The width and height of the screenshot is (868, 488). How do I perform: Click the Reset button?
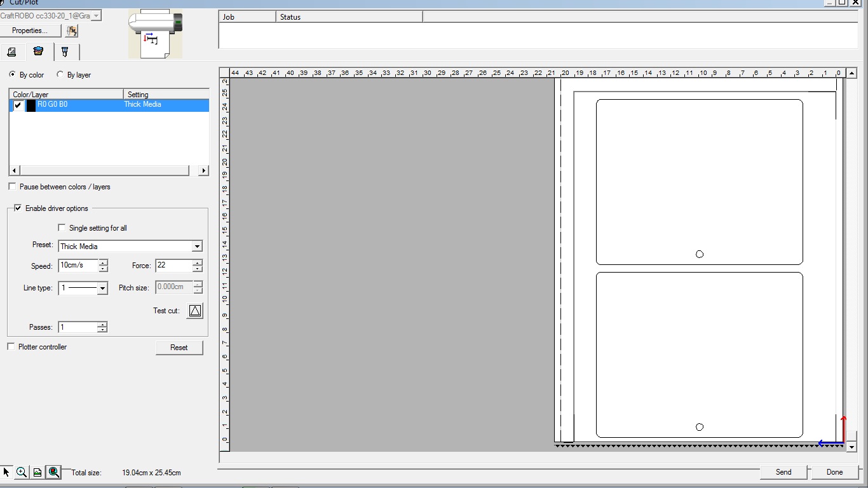pos(179,348)
